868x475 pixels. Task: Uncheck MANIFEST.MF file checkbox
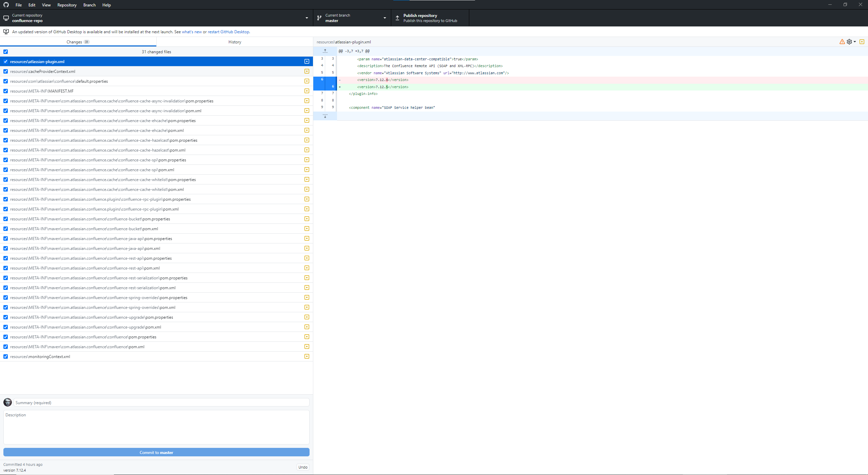5,91
